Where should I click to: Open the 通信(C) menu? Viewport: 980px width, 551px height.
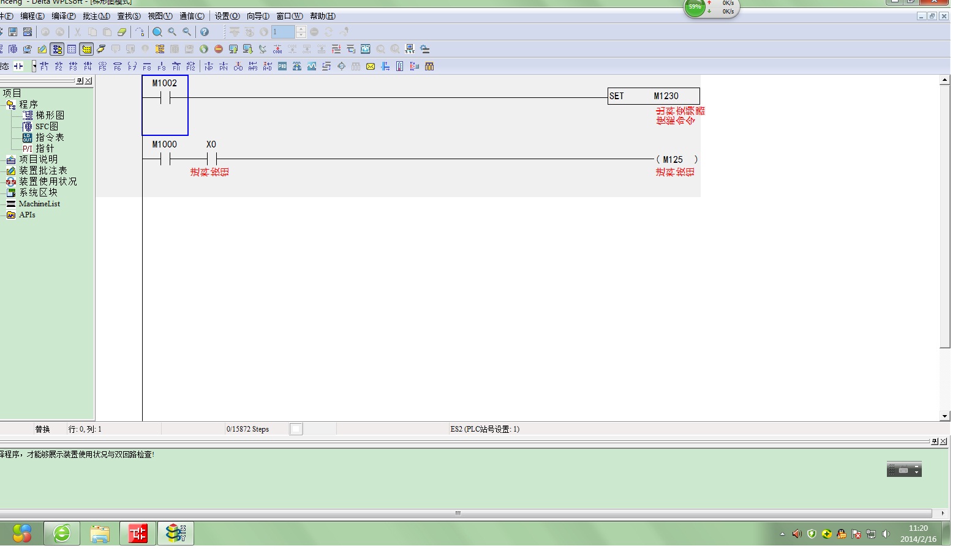click(x=192, y=16)
